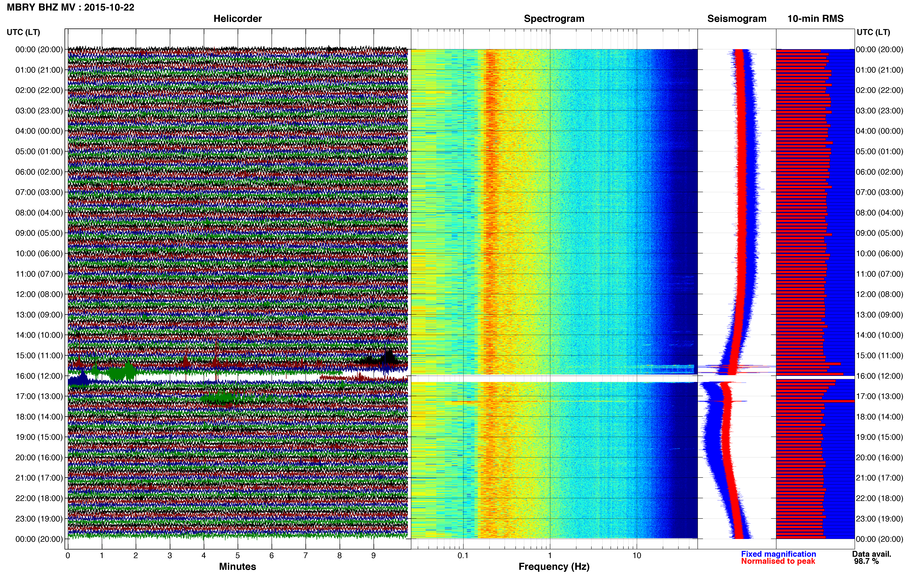Select the RMS-side "21:00 (17:00)" time label

click(x=880, y=478)
